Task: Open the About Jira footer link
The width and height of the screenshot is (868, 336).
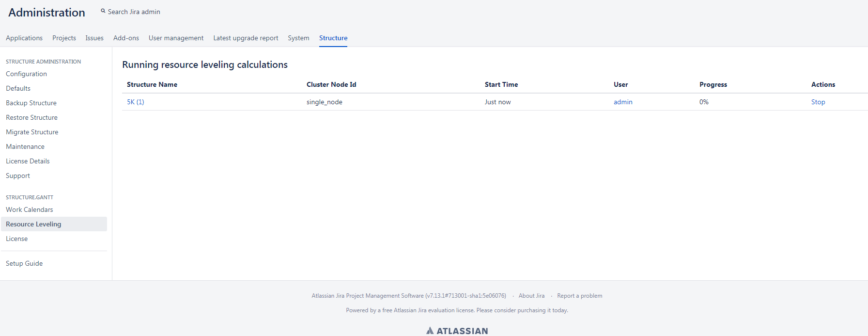Action: tap(531, 296)
